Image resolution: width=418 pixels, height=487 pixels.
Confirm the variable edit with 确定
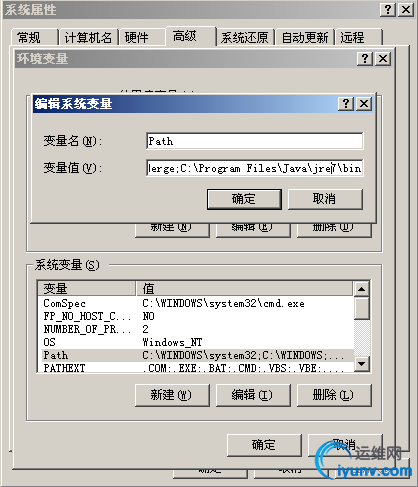tap(244, 199)
